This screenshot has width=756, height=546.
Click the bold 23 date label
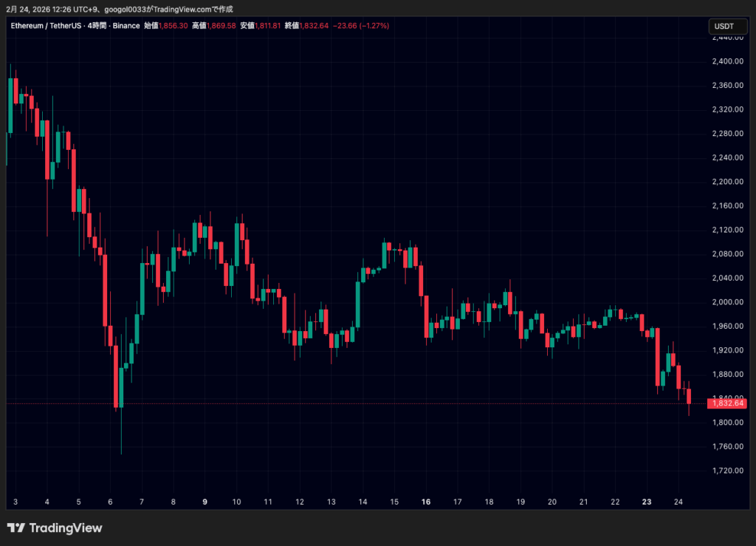coord(647,502)
